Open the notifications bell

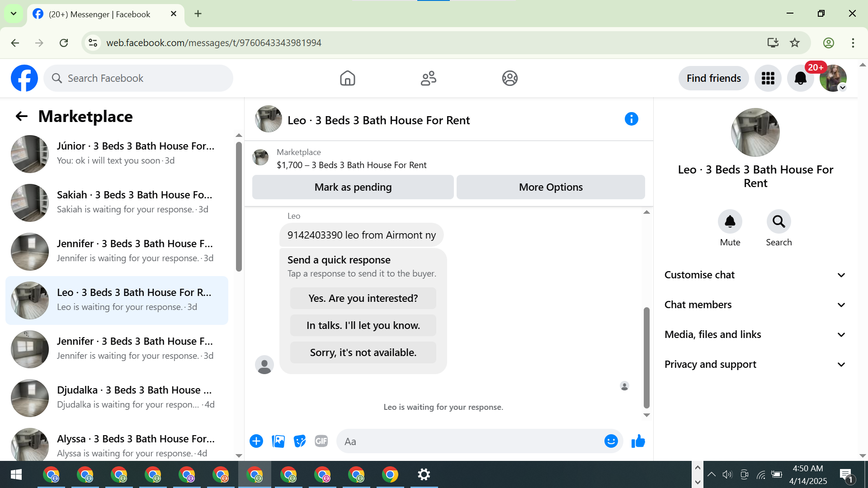click(800, 78)
